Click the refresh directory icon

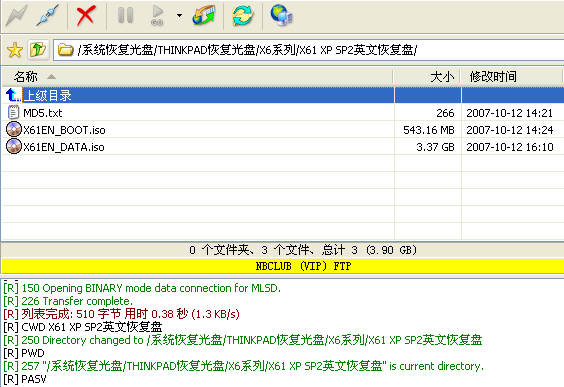243,15
